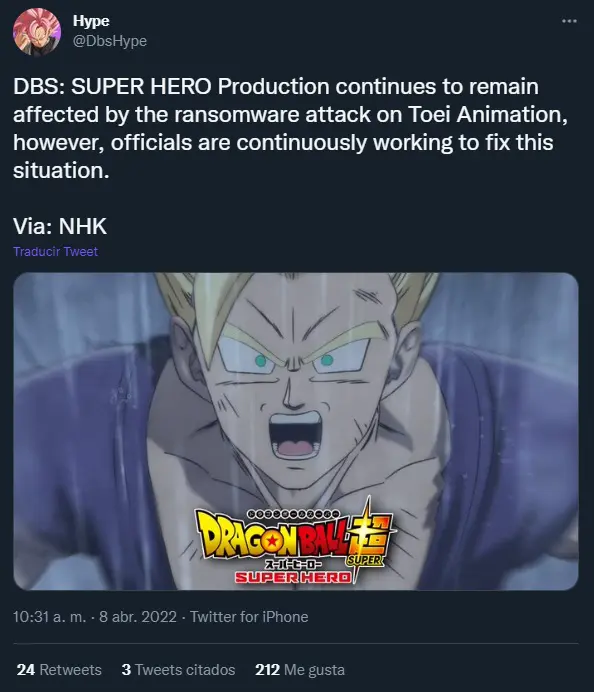The width and height of the screenshot is (594, 692).
Task: View the 212 Me gusta list
Action: click(x=300, y=669)
